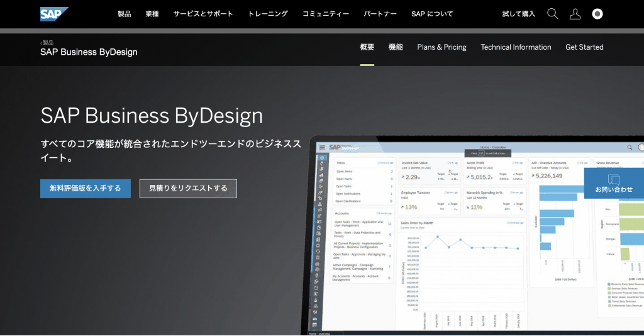Go back via the ‹製品 breadcrumb
The height and width of the screenshot is (336, 644).
point(47,43)
